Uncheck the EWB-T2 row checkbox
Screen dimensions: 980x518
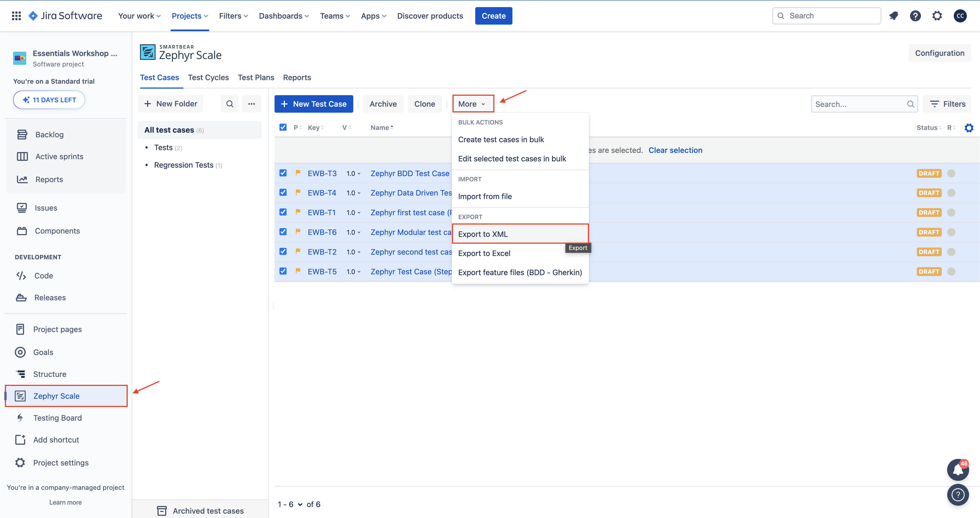283,251
